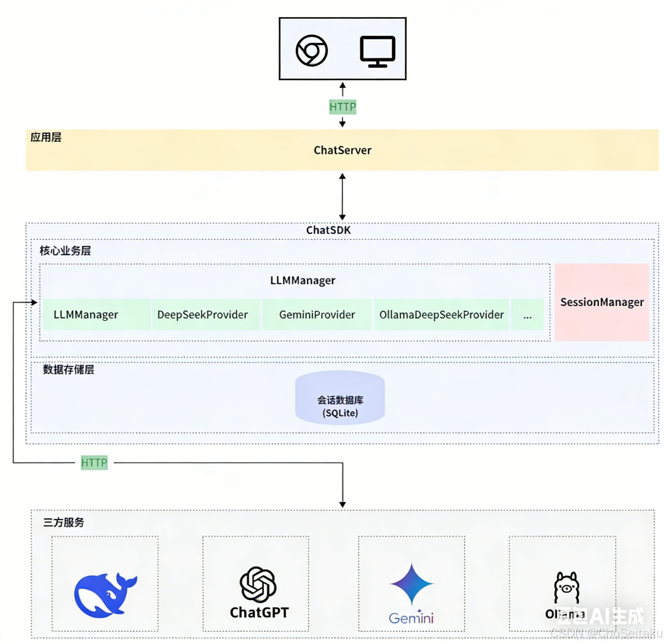The height and width of the screenshot is (644, 664).
Task: Click the ChatServer label
Action: 342,150
